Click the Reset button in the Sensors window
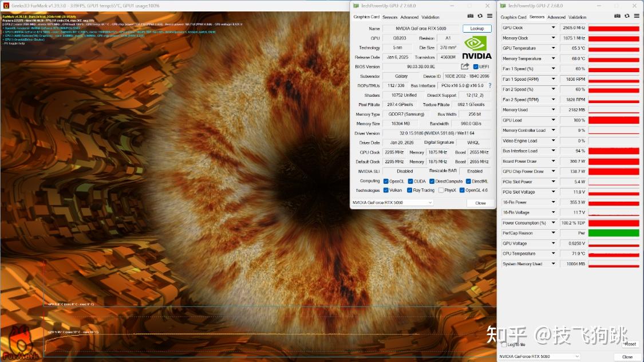Viewport: 644px width, 362px height. [x=630, y=344]
